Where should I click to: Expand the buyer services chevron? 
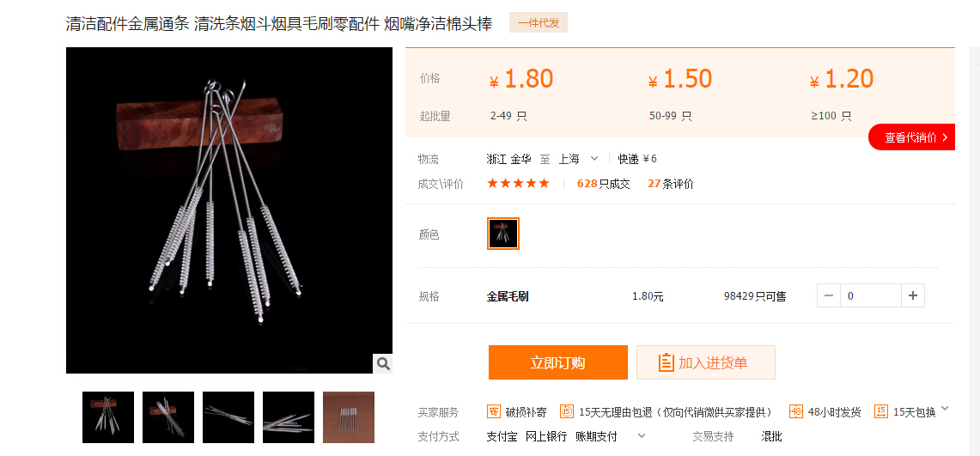click(945, 409)
